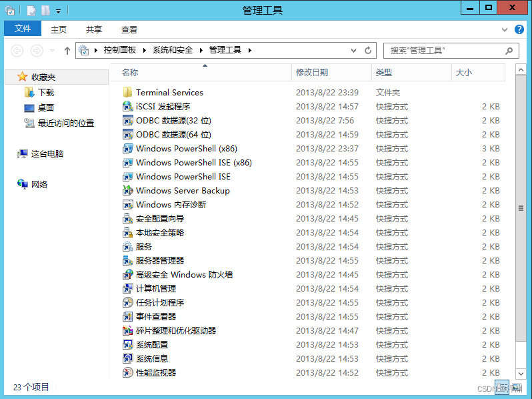Go back to previous location

coord(17,51)
